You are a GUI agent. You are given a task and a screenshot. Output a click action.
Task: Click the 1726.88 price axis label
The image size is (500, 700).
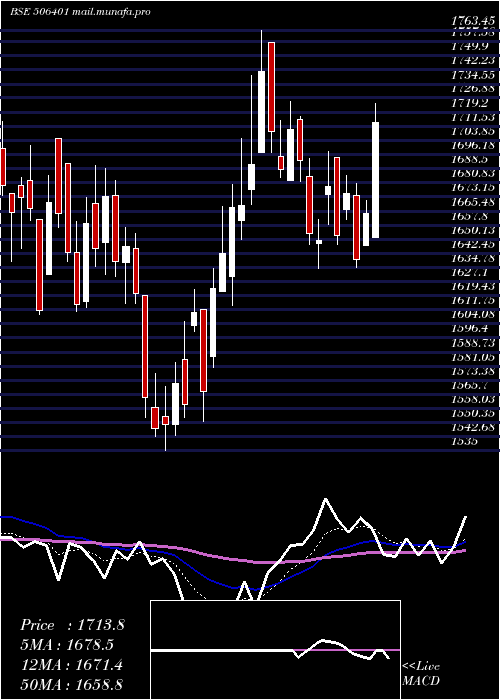[x=473, y=89]
